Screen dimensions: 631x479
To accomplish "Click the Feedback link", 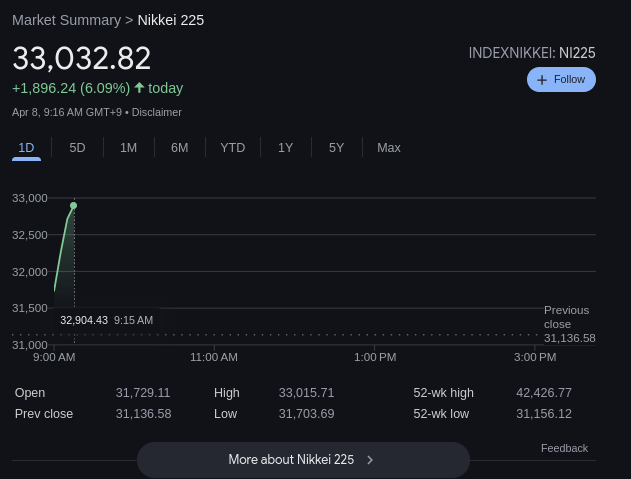I will click(x=564, y=448).
